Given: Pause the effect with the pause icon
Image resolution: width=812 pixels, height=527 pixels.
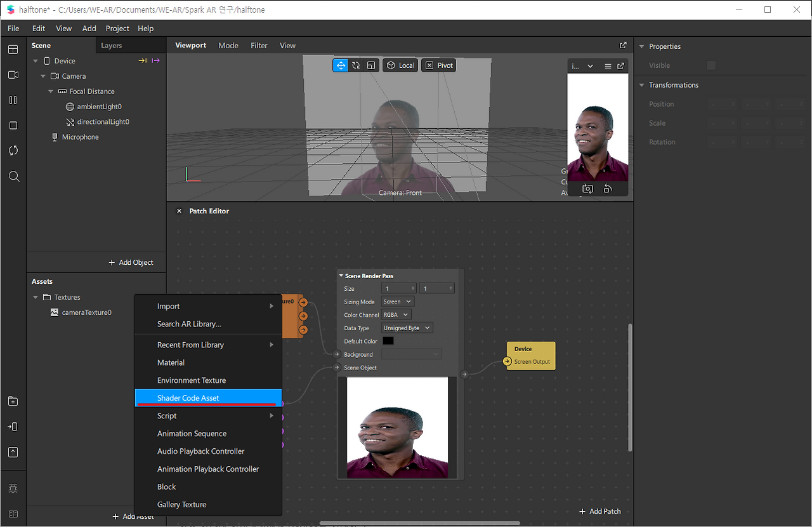Looking at the screenshot, I should [x=13, y=100].
